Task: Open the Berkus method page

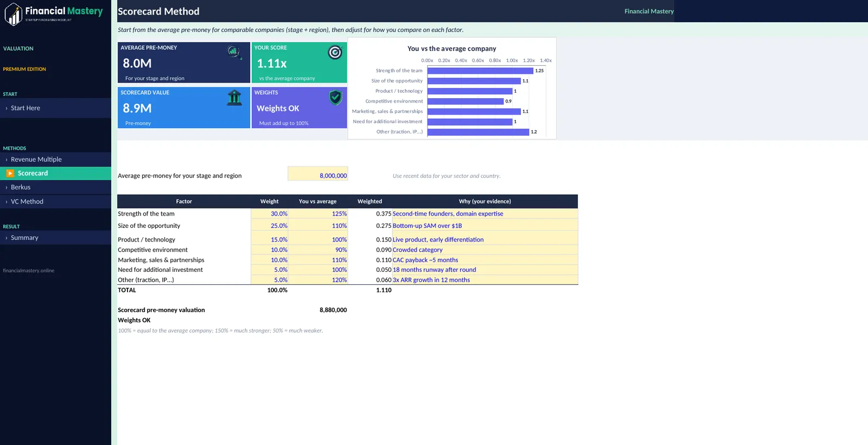Action: click(55, 187)
